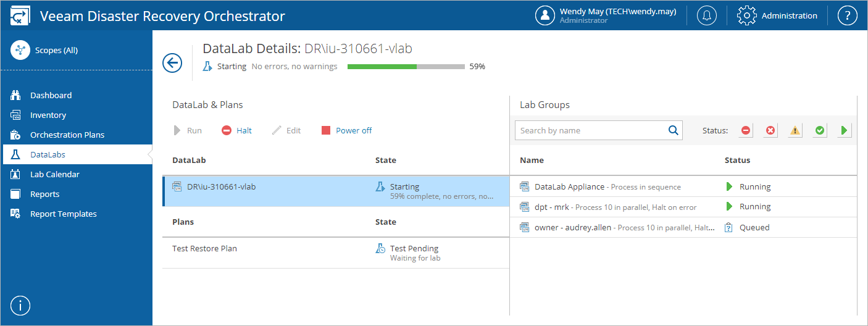Screen dimensions: 868x326
Task: Go back with the circled arrow
Action: [172, 62]
